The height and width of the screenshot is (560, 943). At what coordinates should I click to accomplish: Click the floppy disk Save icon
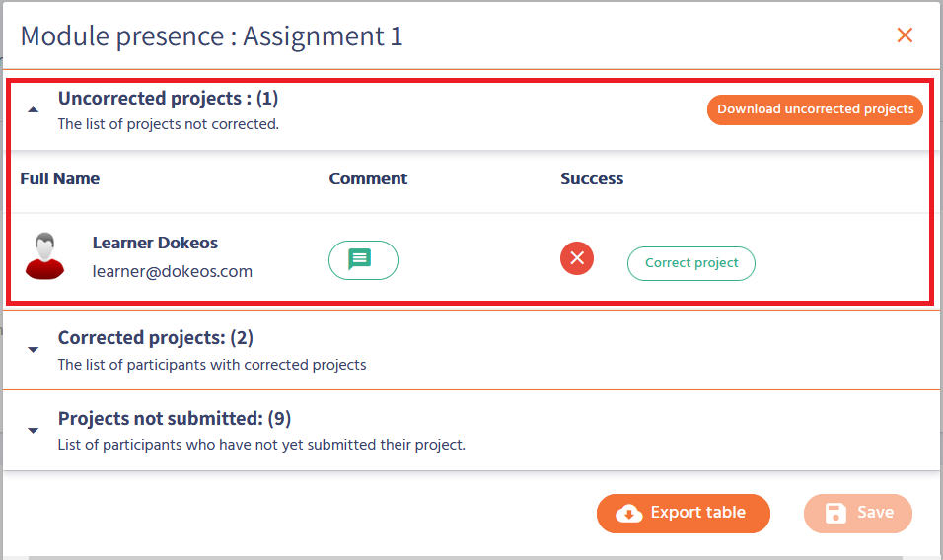pyautogui.click(x=835, y=513)
